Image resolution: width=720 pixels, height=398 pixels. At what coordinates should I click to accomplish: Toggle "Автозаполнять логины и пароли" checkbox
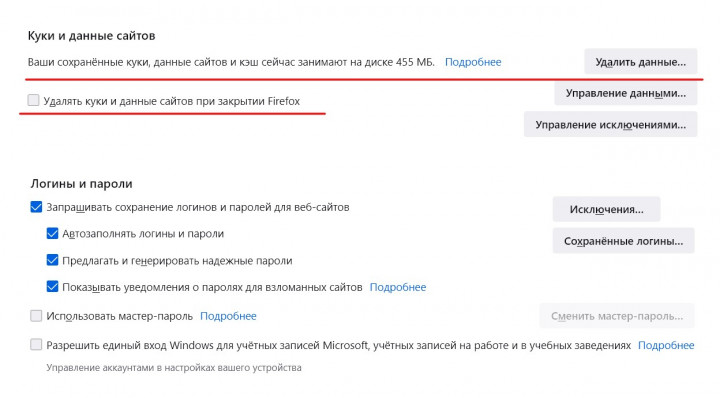coord(52,234)
